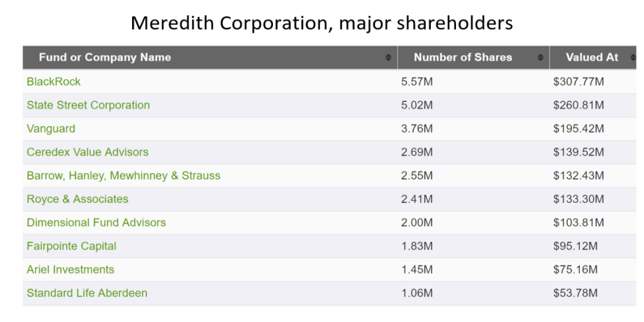
Task: Select the $53.78M value cell
Action: click(592, 293)
